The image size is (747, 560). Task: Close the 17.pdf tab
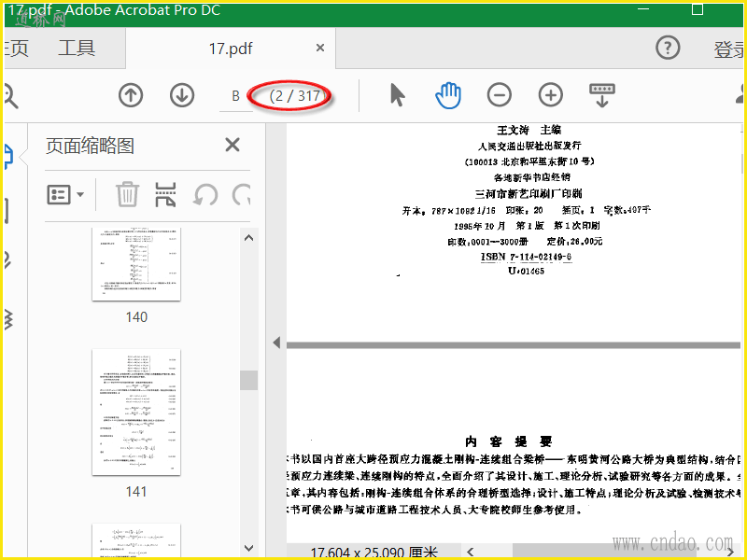point(320,48)
